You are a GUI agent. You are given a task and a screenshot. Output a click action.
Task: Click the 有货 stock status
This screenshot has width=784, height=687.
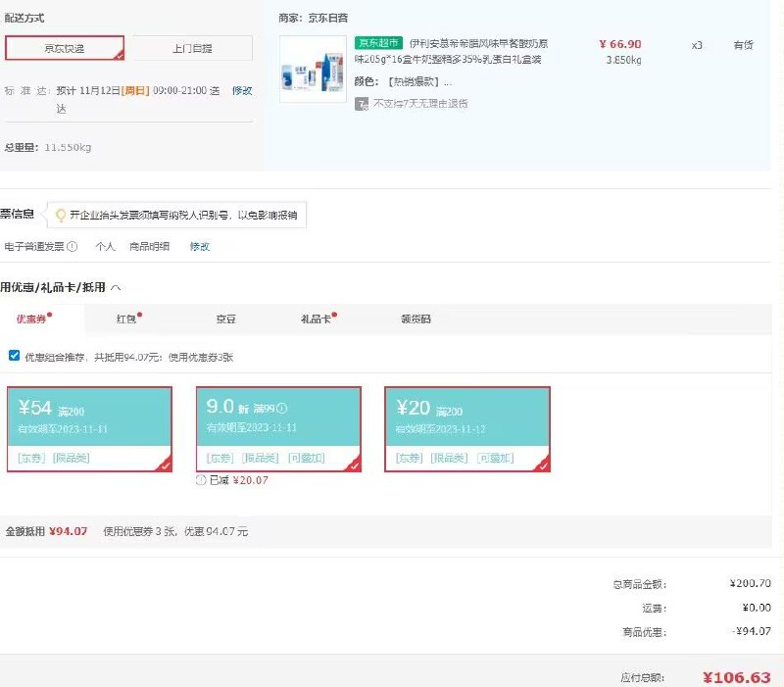point(744,45)
